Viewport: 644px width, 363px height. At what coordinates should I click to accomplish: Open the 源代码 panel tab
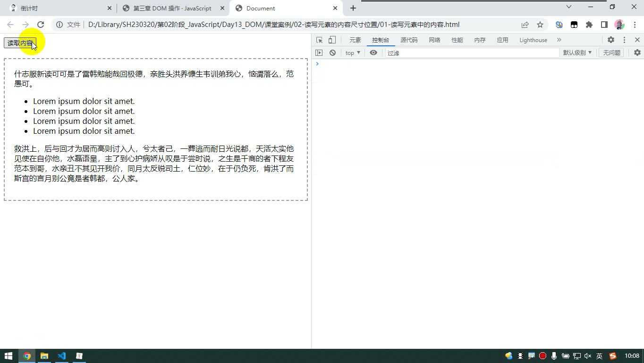point(409,40)
